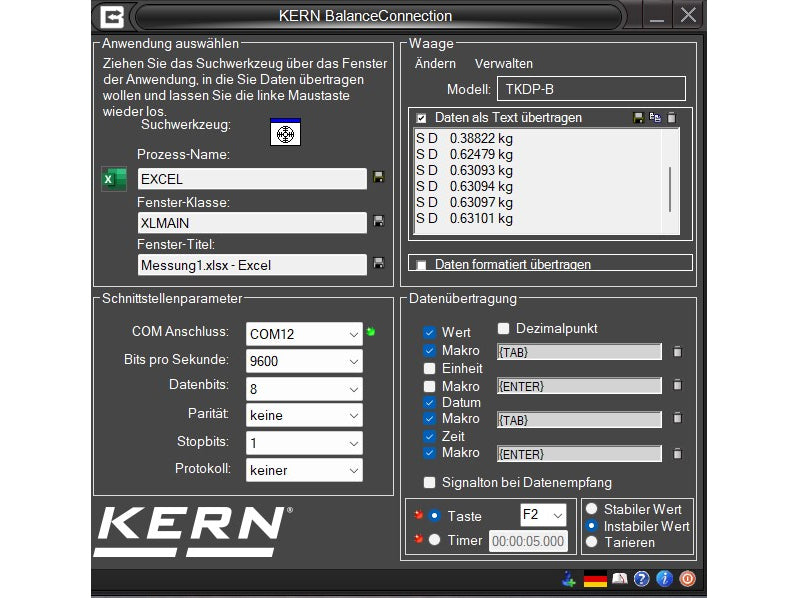Open the manual book icon

pos(619,579)
